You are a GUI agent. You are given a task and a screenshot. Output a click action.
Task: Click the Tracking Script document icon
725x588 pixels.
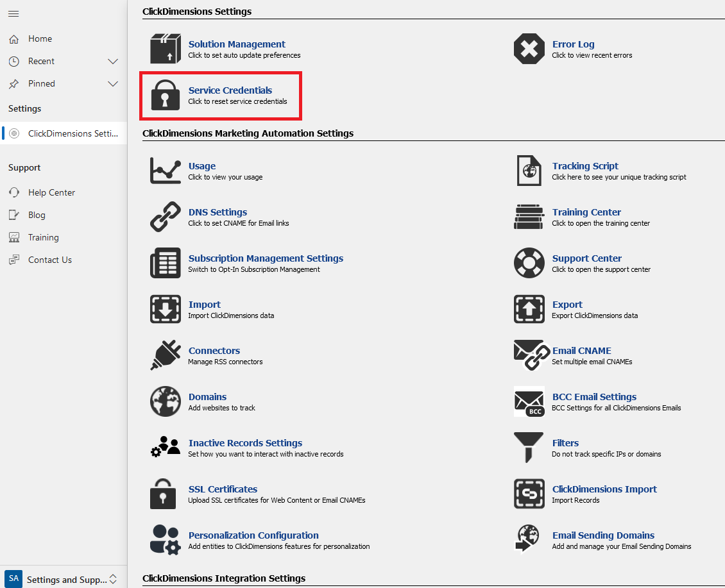click(x=529, y=170)
